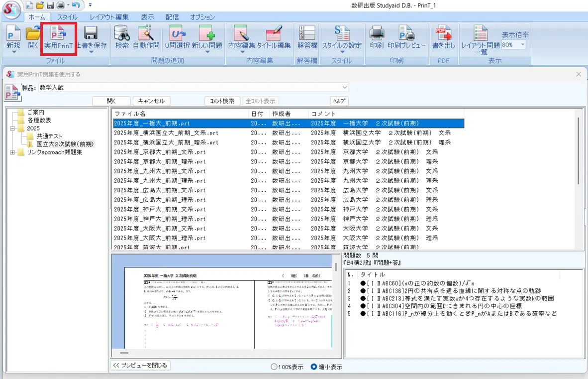Select the 100%表示 radio button
Screen dimensions: 588x379
pos(274,367)
